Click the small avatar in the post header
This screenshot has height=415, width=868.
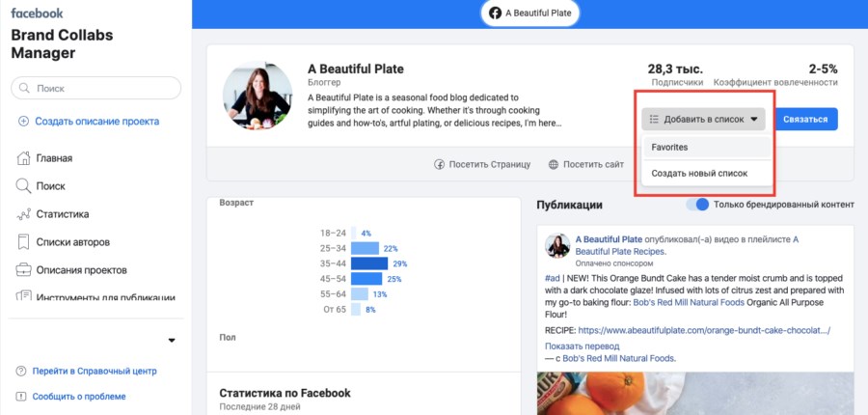tap(557, 245)
